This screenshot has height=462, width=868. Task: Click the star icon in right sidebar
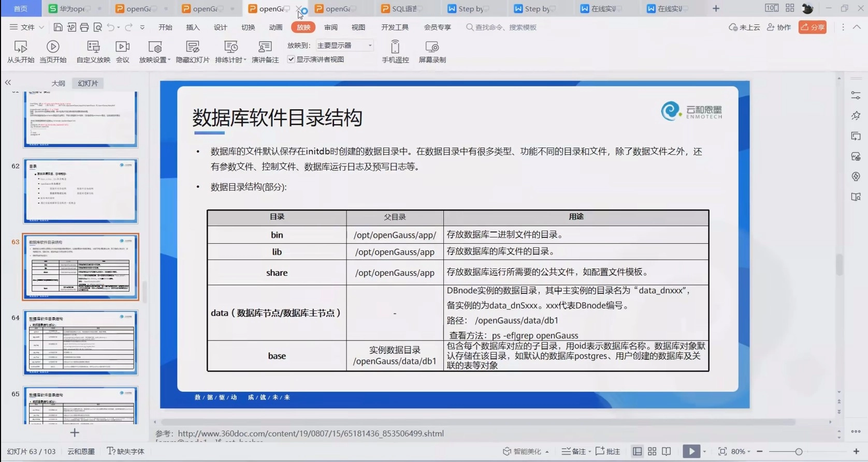coord(856,115)
